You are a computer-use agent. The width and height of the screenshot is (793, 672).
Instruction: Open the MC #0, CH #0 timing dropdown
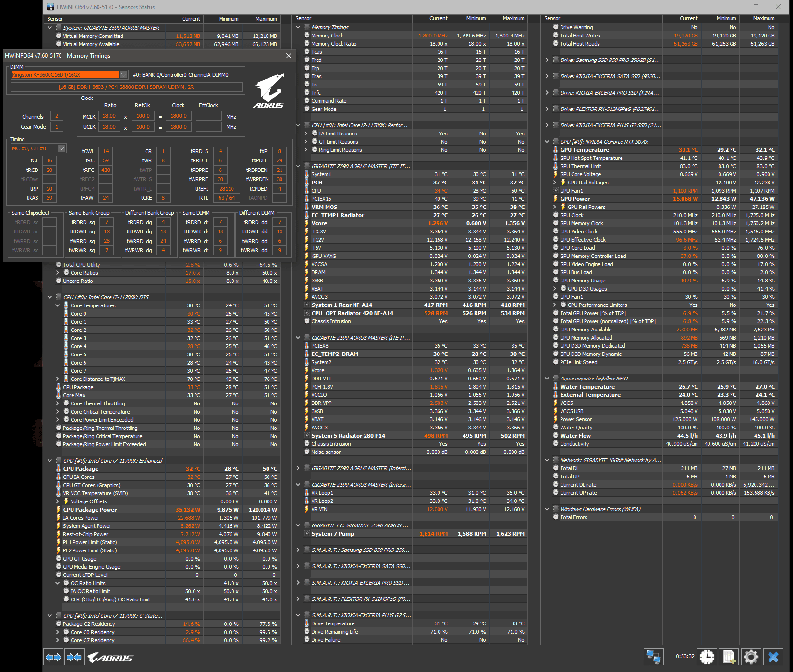[x=62, y=148]
